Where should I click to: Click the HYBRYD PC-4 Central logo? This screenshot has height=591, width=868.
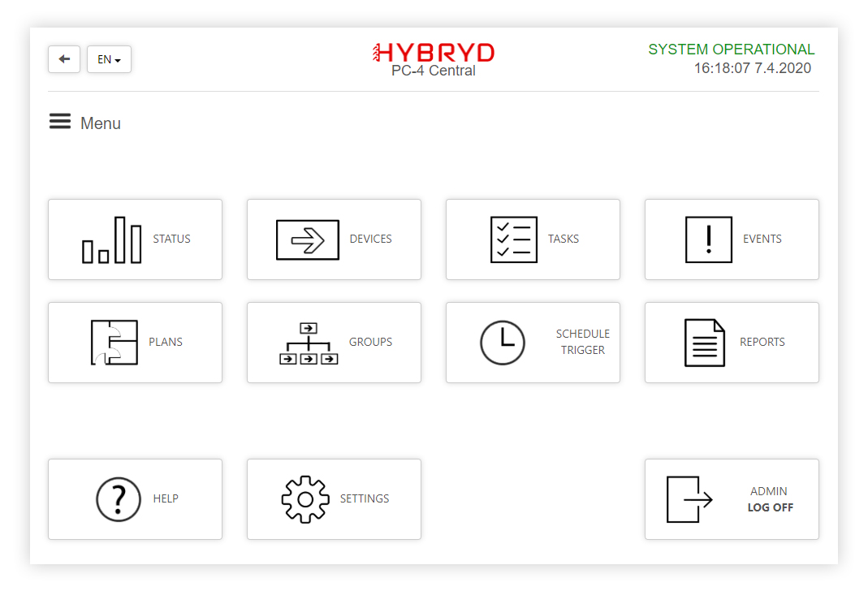coord(434,59)
